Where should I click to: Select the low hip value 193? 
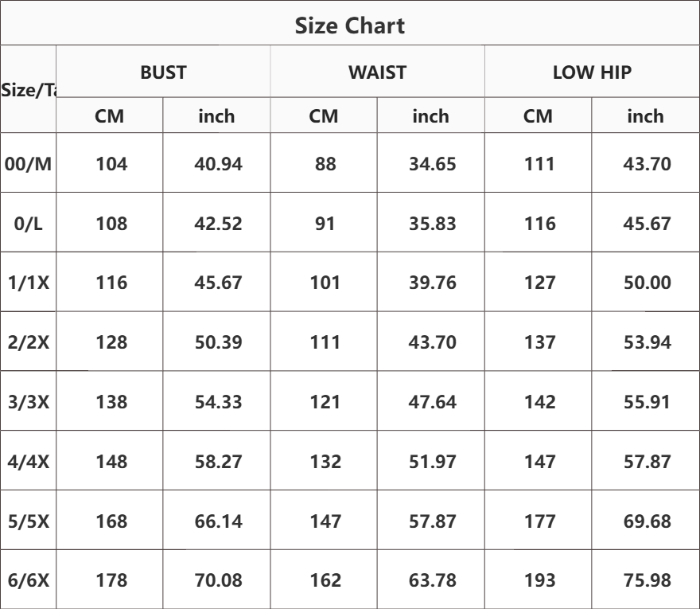coord(540,580)
